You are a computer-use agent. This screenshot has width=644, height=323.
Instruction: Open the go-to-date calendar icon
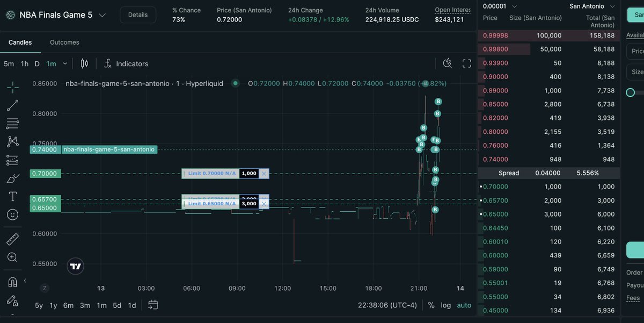click(153, 305)
